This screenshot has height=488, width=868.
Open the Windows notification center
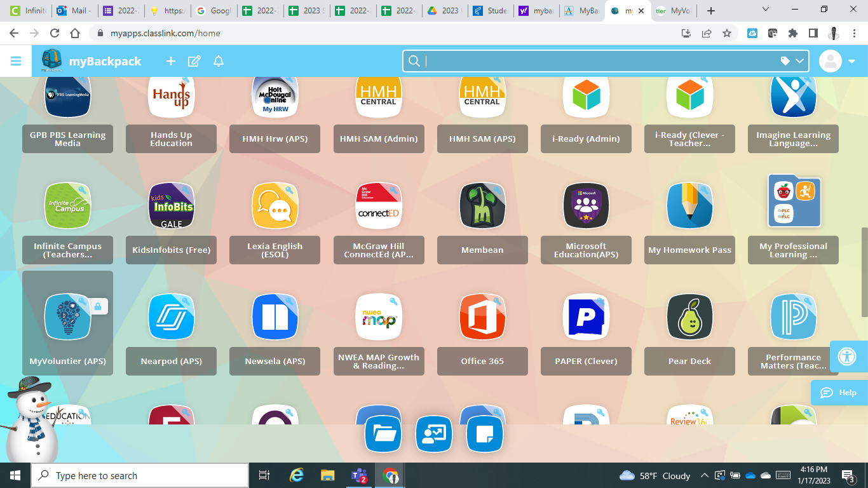[848, 475]
